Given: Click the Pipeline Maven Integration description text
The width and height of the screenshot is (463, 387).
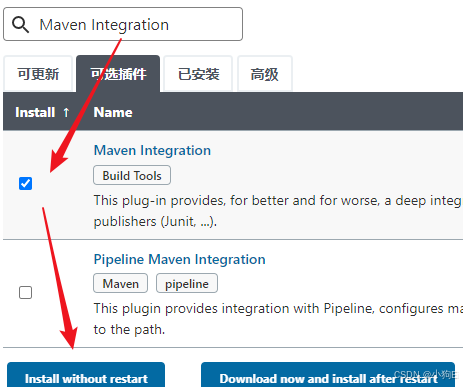Looking at the screenshot, I should (277, 319).
